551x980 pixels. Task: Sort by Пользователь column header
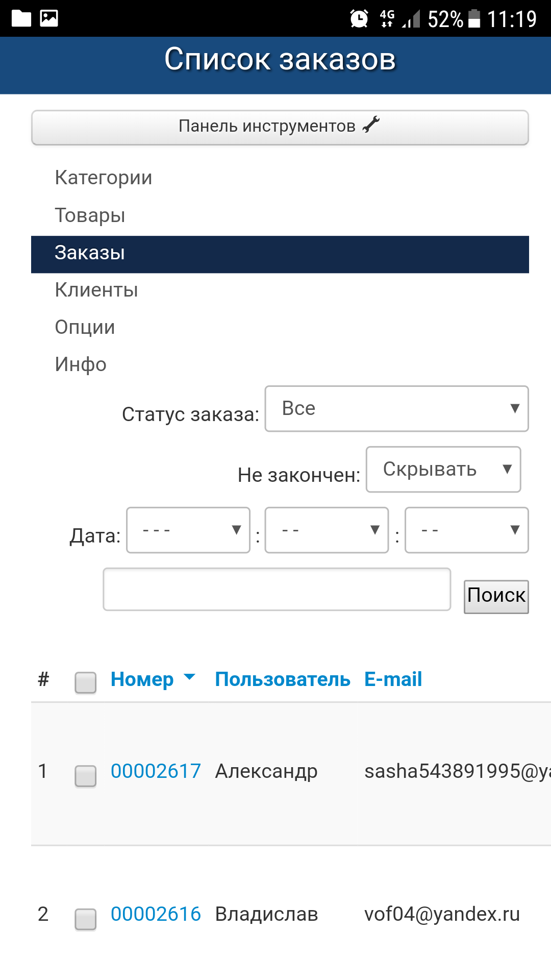coord(283,679)
